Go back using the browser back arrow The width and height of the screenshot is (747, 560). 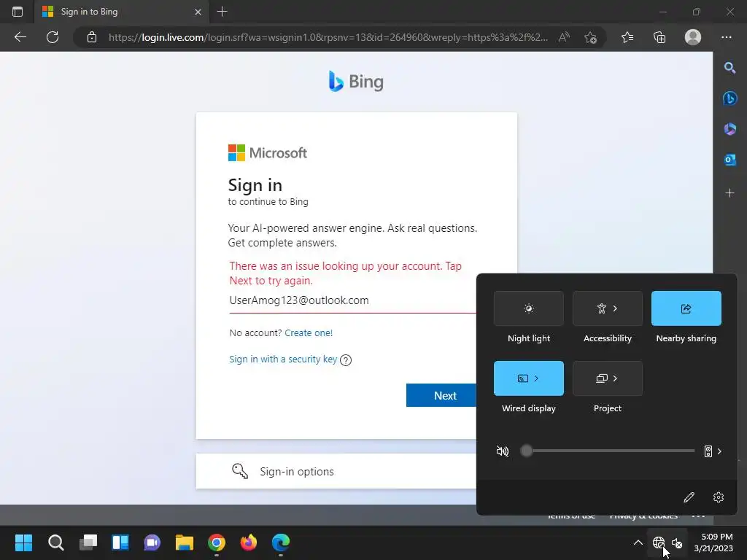tap(20, 37)
